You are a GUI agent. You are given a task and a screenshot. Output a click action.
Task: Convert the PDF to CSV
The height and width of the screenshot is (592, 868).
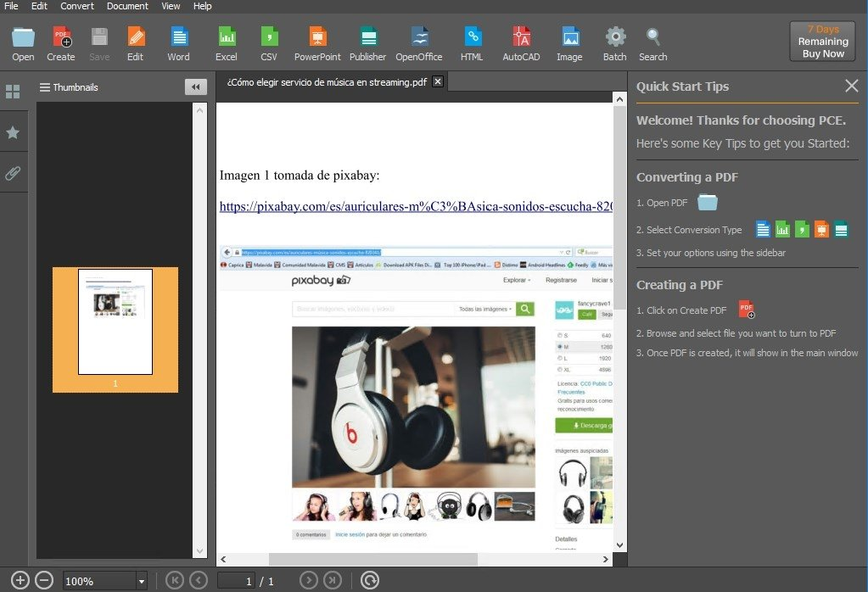(x=269, y=44)
